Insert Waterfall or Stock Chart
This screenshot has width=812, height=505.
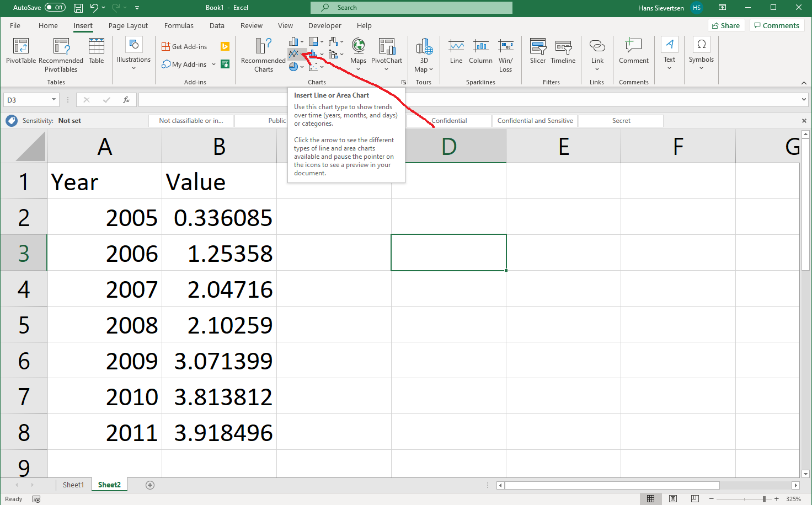336,41
